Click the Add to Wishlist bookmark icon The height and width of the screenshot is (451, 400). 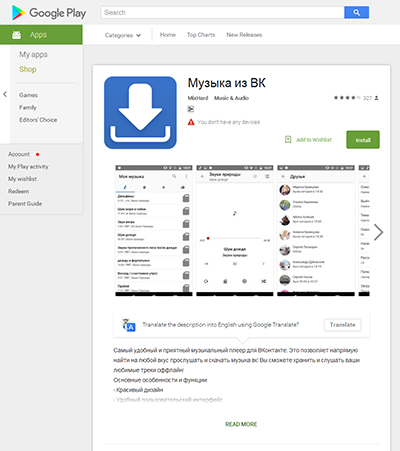[x=288, y=140]
